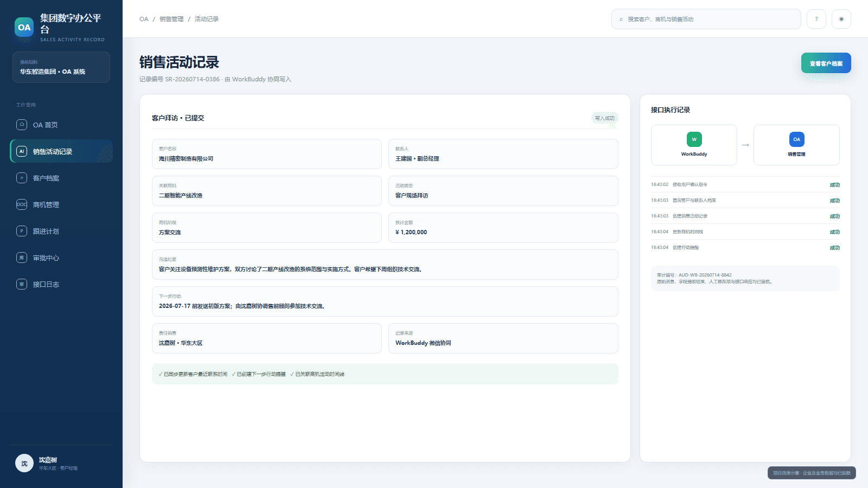Click the 客户档案 sidebar icon
This screenshot has width=868, height=488.
(x=22, y=178)
